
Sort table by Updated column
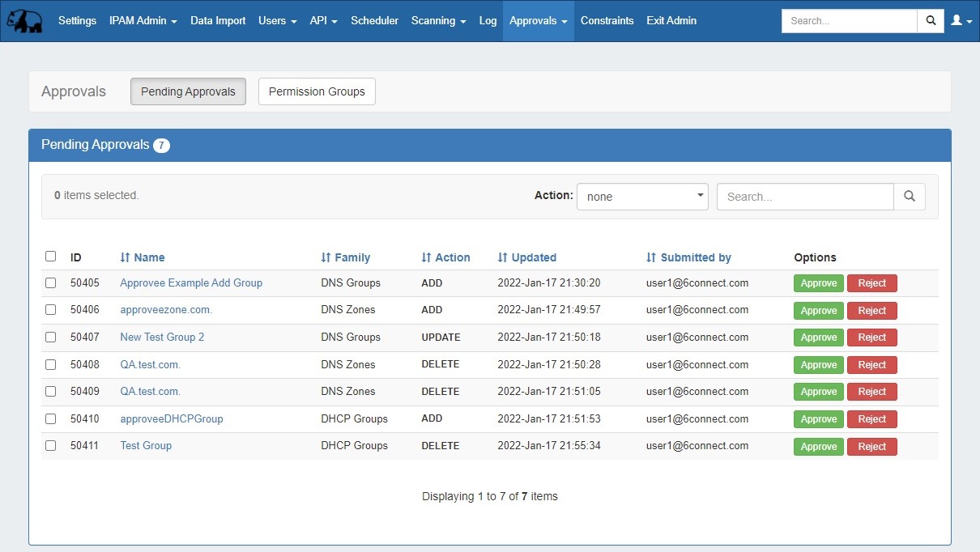[527, 257]
